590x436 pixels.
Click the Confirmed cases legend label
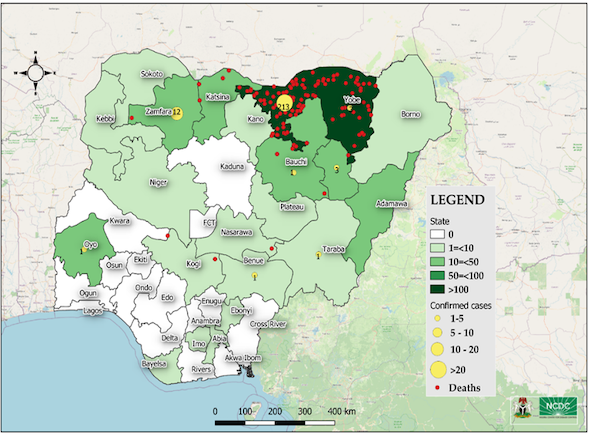click(461, 305)
